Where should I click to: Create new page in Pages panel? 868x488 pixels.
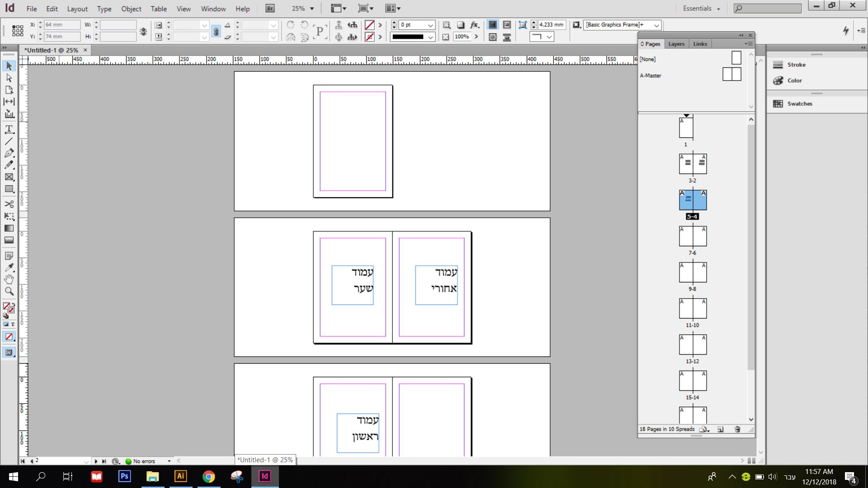721,429
